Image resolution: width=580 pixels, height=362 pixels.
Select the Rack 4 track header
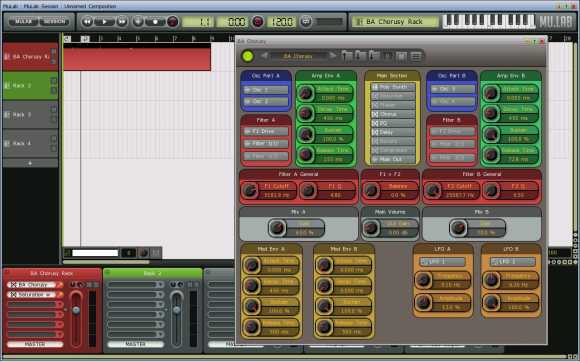(30, 143)
